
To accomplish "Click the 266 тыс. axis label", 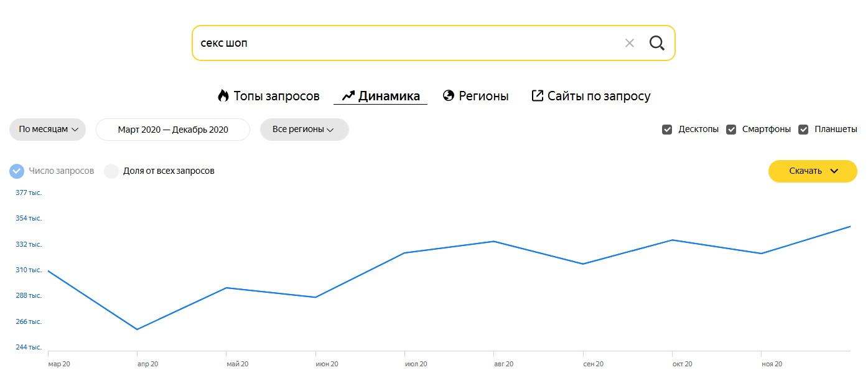I will coord(29,321).
